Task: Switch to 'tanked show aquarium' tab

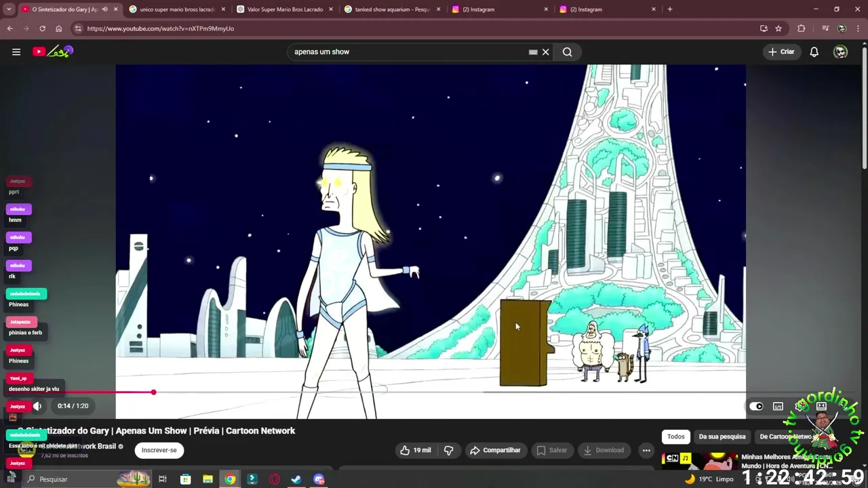Action: (392, 9)
